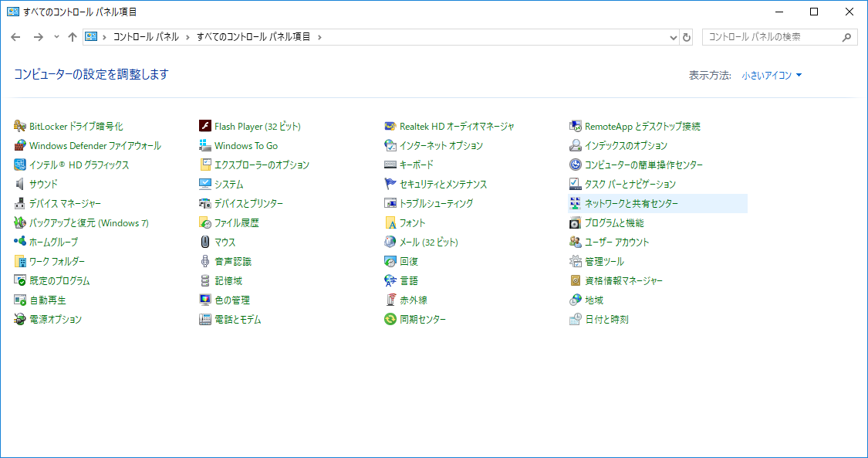868x458 pixels.
Task: Open the 電話とモデム link
Action: point(238,320)
